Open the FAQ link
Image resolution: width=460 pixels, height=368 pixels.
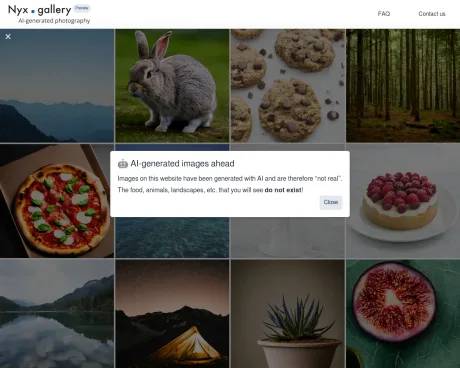[x=384, y=14]
